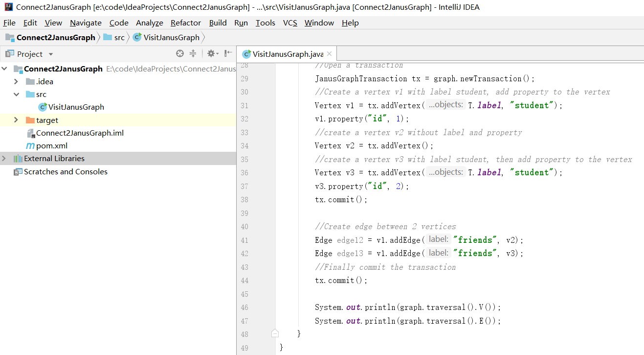The height and width of the screenshot is (355, 644).
Task: Click the External Libraries icon
Action: [x=18, y=159]
